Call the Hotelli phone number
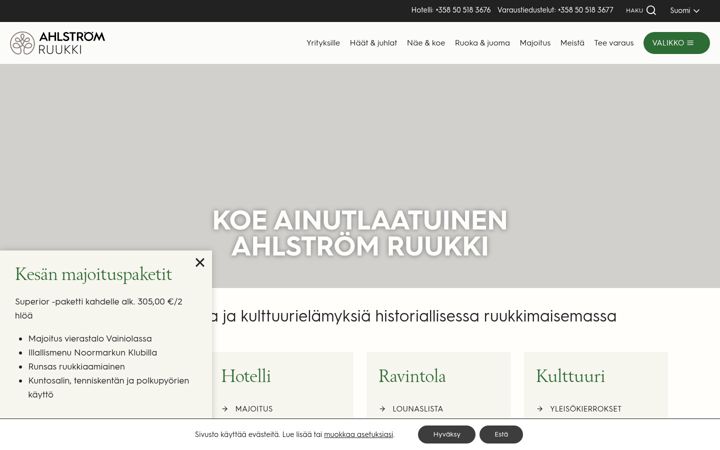This screenshot has width=720, height=450. tap(451, 10)
